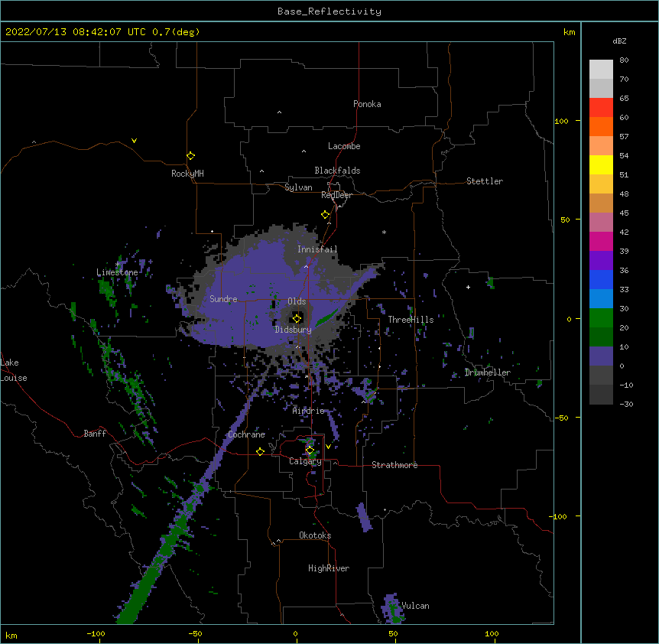Viewport: 659px width, 644px height.
Task: Choose the purple 39 dBZ legend swatch
Action: [601, 260]
